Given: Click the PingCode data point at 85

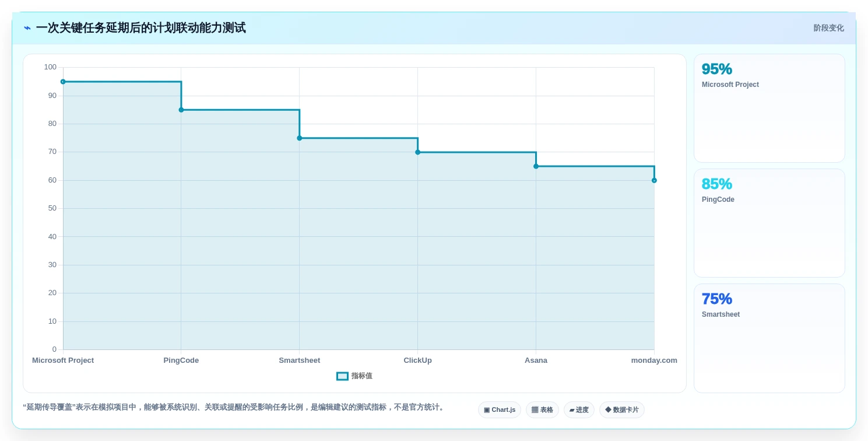Looking at the screenshot, I should click(x=181, y=110).
